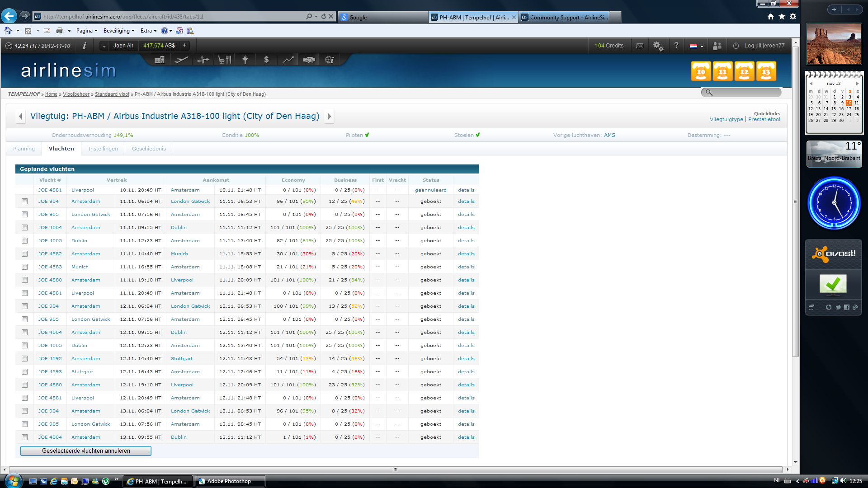The width and height of the screenshot is (868, 488).
Task: Click the site search input field
Action: pos(741,92)
